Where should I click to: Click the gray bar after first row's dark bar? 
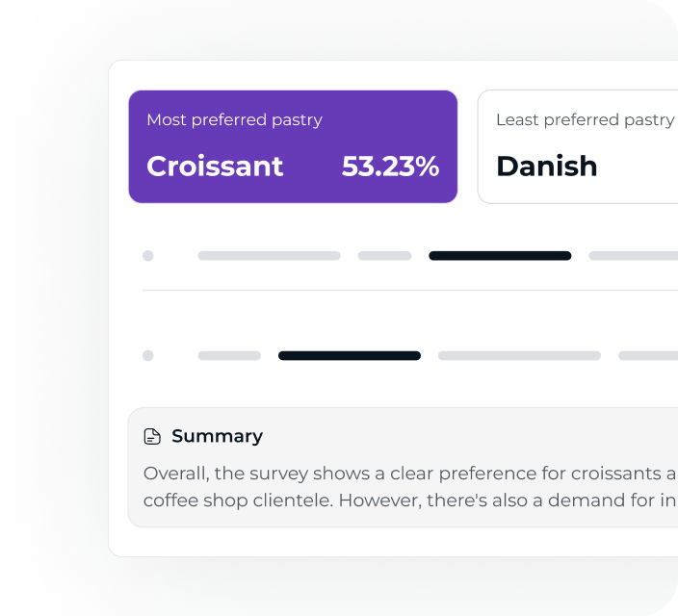(633, 256)
